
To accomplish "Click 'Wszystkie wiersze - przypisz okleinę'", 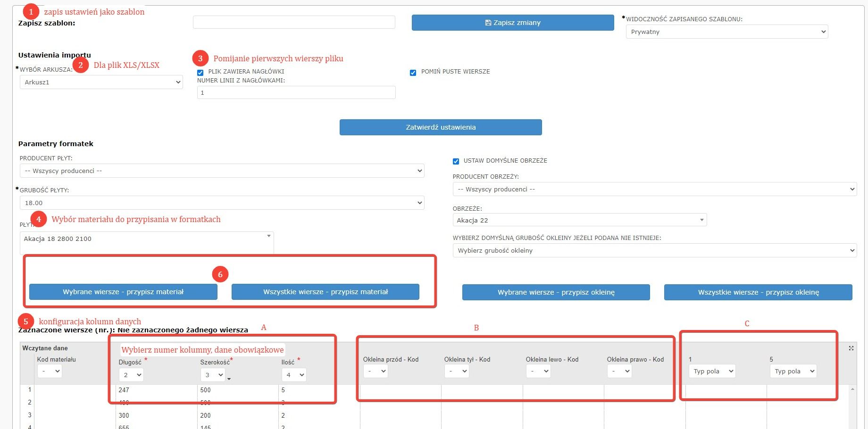I will (x=758, y=292).
